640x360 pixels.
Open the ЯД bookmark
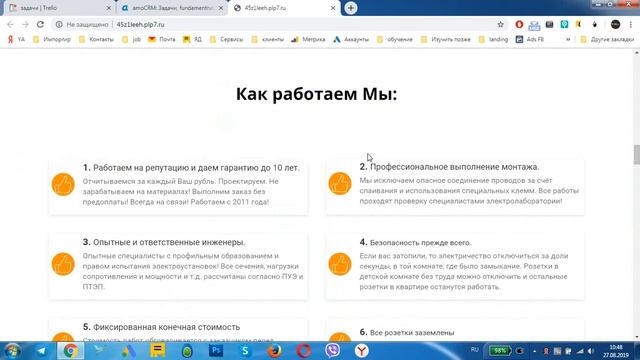pos(192,40)
